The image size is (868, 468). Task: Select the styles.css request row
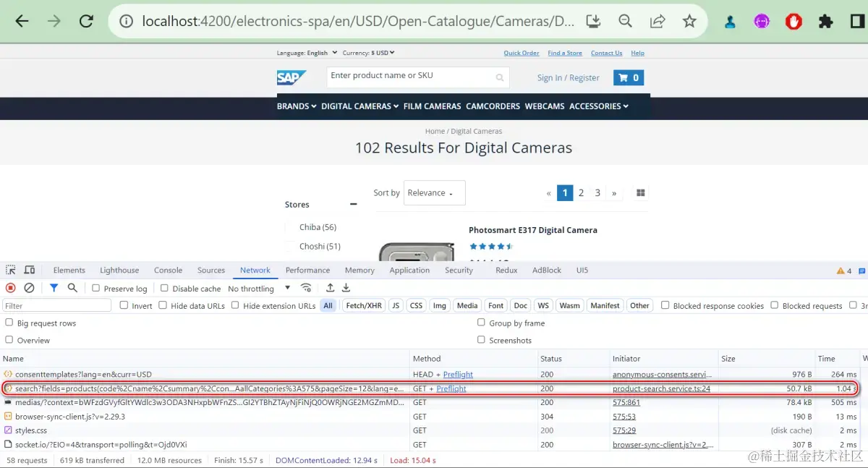tap(434, 430)
